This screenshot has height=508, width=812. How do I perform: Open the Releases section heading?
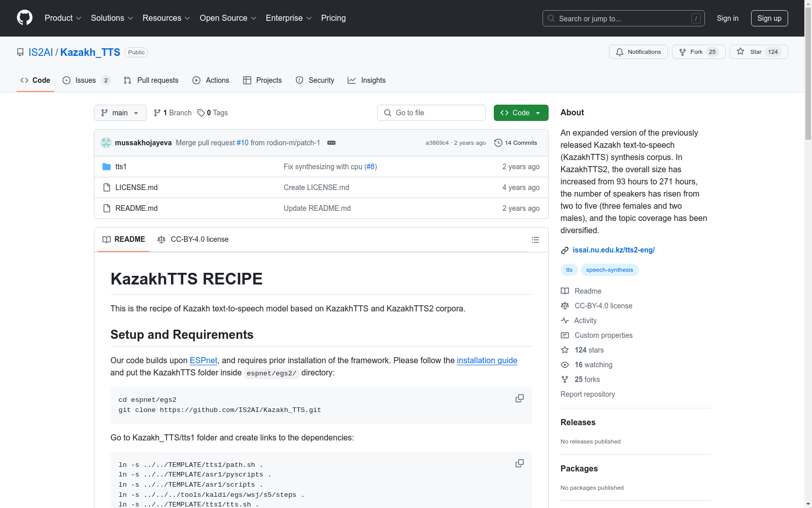tap(578, 422)
